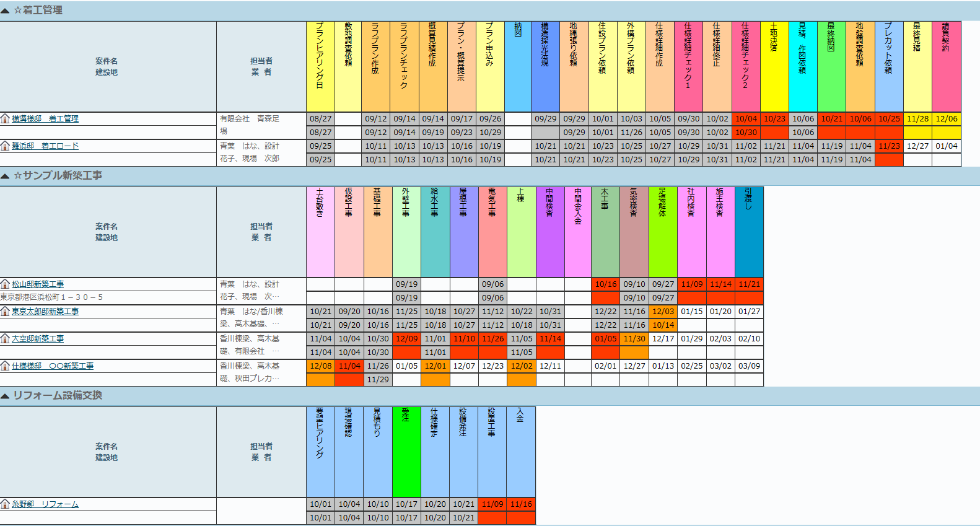Screen dimensions: 980x526
Task: Collapse the ☆着工管理 section
Action: (x=5, y=11)
